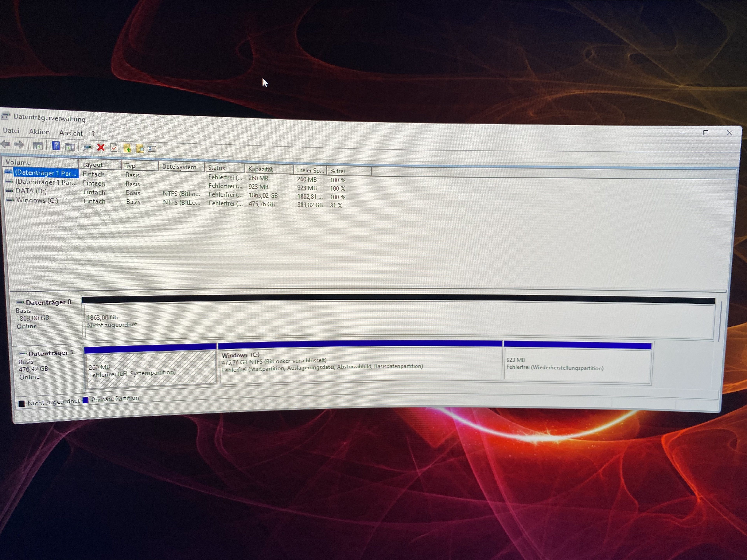747x560 pixels.
Task: Open the Ansicht menu
Action: pos(71,133)
